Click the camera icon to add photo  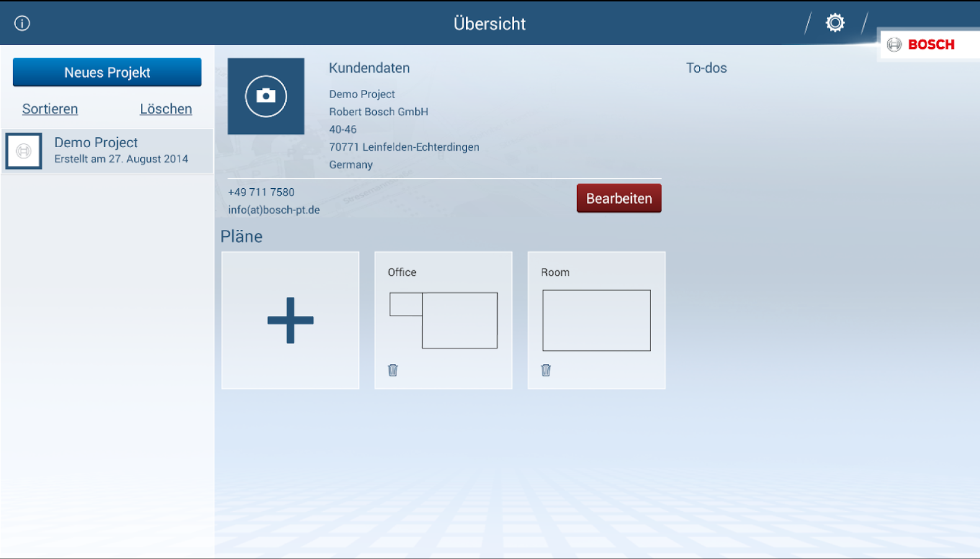pyautogui.click(x=266, y=96)
